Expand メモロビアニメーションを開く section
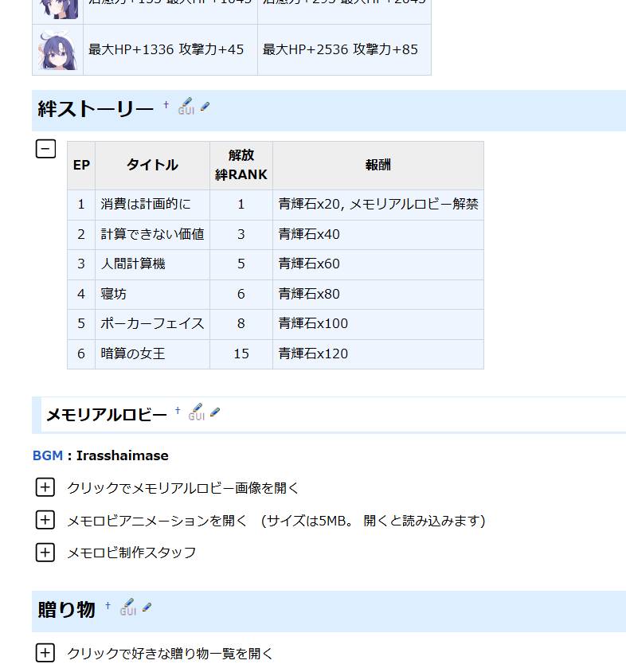The height and width of the screenshot is (672, 626). [x=45, y=520]
